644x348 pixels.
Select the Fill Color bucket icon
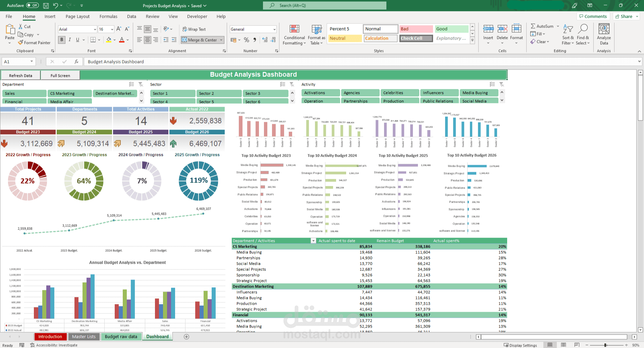(x=109, y=40)
